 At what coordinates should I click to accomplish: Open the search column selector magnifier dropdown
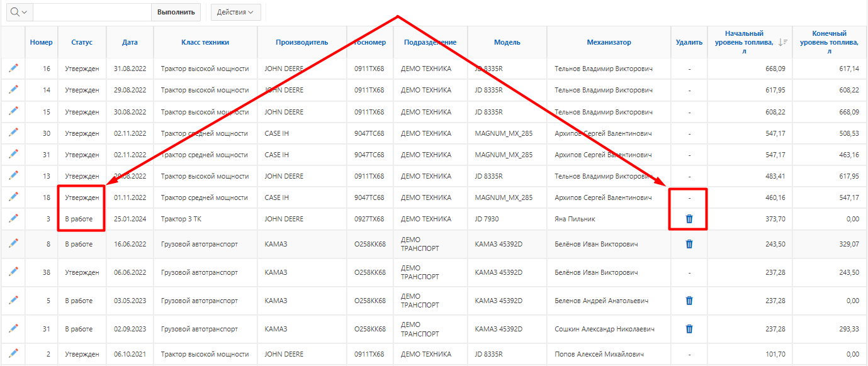coord(19,12)
